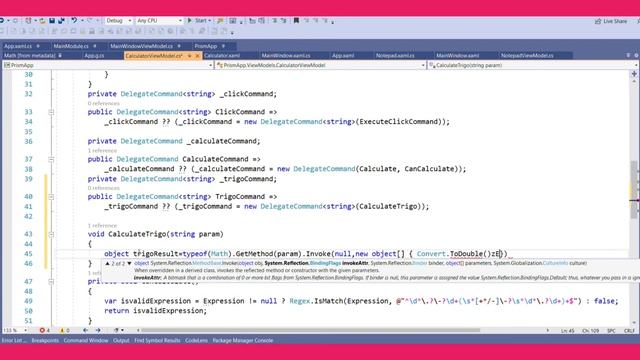640x360 pixels.
Task: Click the red errors count icon
Action: [x=42, y=330]
